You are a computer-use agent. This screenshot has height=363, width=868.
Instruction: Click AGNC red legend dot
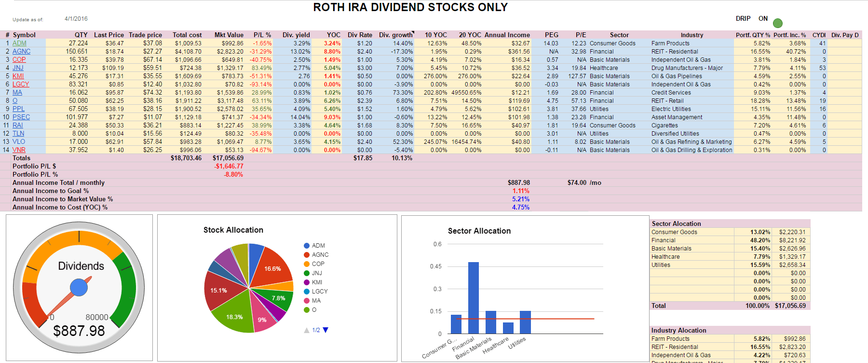[307, 255]
